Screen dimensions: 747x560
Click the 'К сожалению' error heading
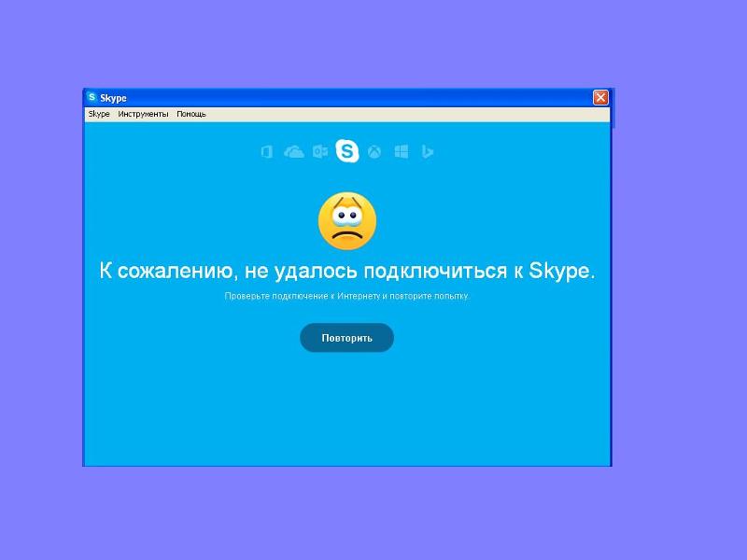pos(346,271)
